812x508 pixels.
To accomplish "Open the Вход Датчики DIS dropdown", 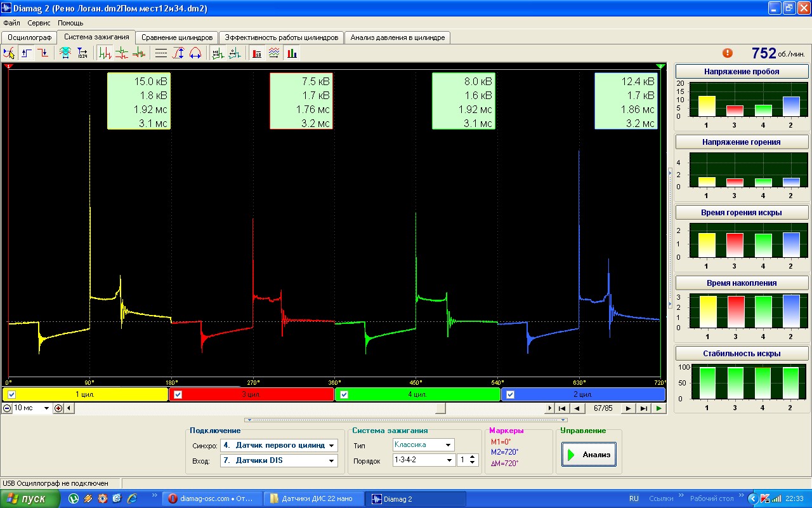I will (x=332, y=461).
